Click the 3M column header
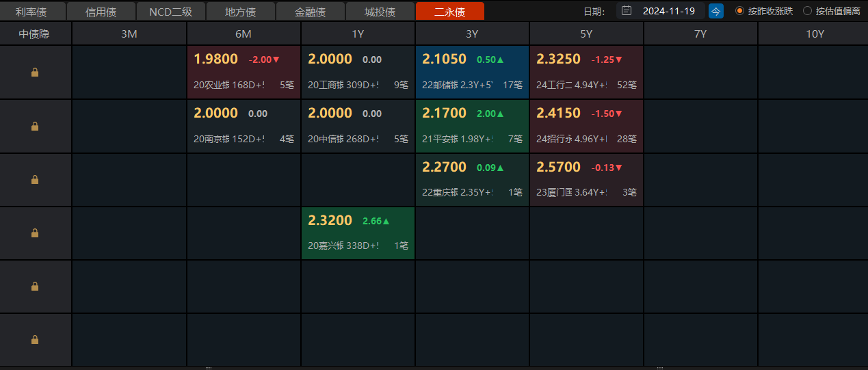Viewport: 868px width, 370px height. [x=129, y=34]
